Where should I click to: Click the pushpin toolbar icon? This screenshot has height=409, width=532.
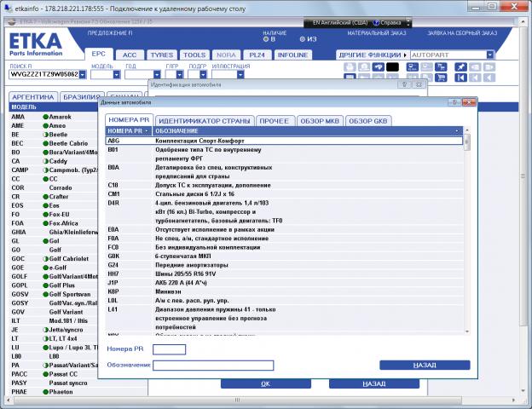point(460,66)
